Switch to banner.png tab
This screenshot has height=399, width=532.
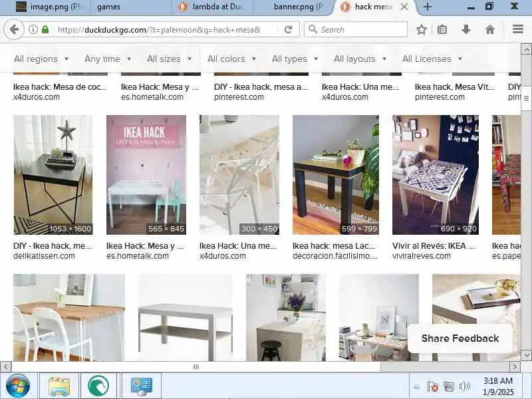(294, 7)
